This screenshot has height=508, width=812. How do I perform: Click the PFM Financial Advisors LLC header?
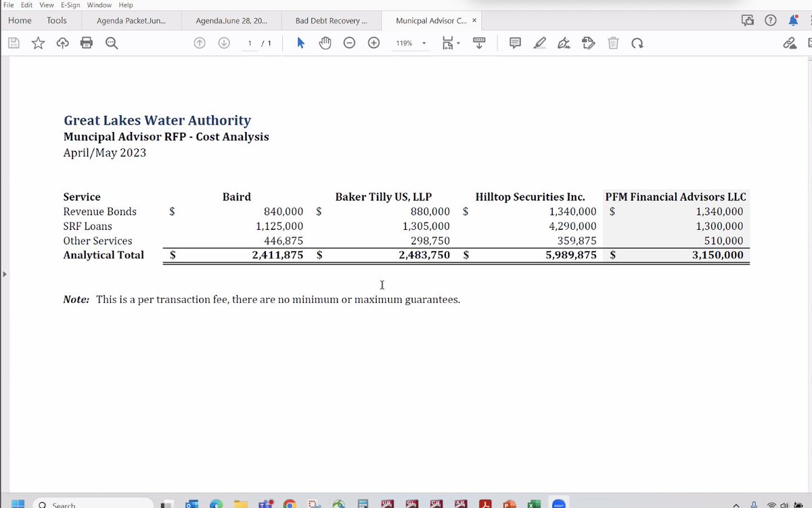[675, 197]
